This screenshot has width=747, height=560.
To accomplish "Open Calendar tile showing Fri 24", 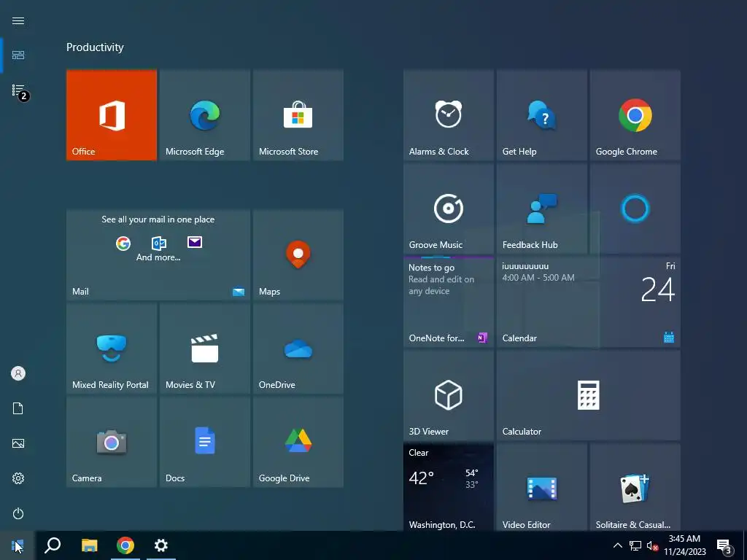I will (x=589, y=301).
